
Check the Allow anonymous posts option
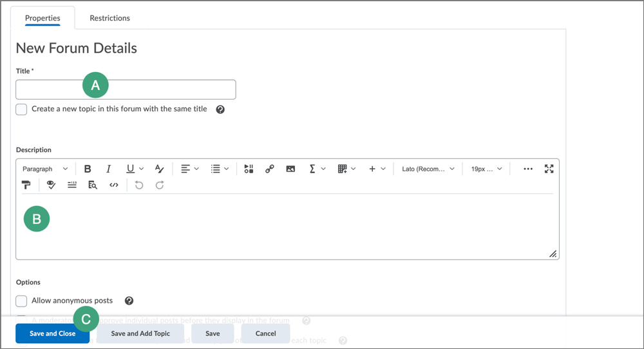(21, 301)
